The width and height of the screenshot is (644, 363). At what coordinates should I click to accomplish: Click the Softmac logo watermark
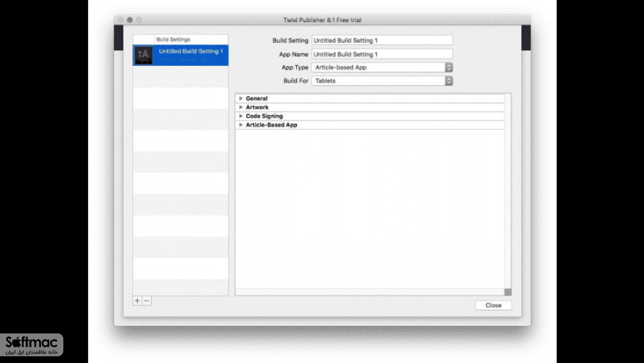point(32,345)
